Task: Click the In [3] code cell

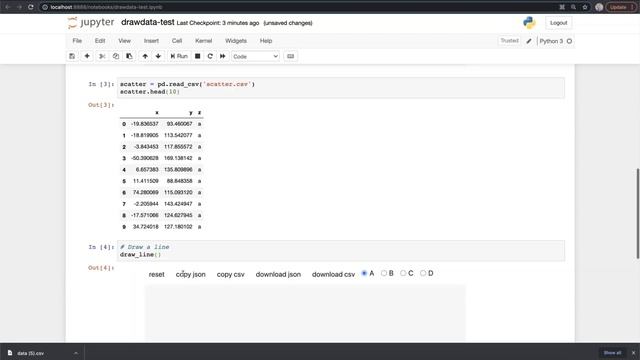Action: pyautogui.click(x=341, y=88)
